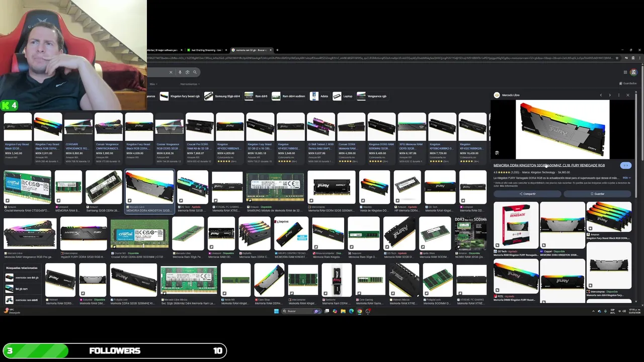Select the 'Adata' suggestion chip

(319, 96)
